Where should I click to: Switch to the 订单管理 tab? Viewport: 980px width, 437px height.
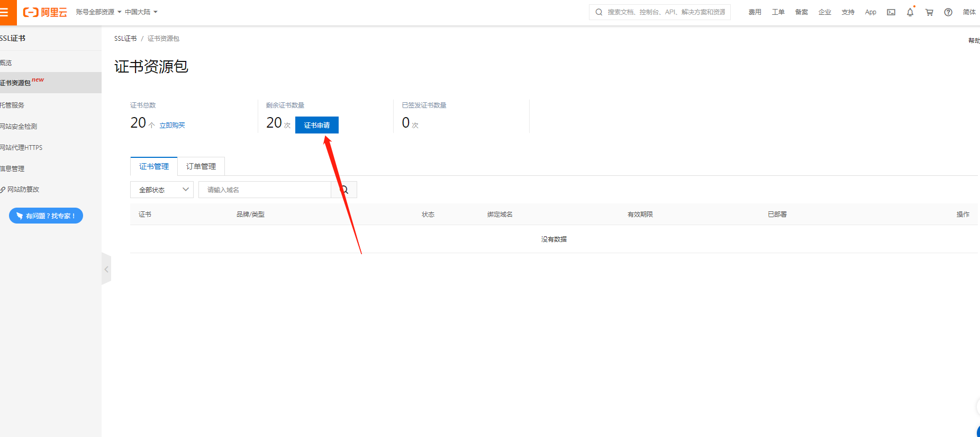tap(201, 166)
